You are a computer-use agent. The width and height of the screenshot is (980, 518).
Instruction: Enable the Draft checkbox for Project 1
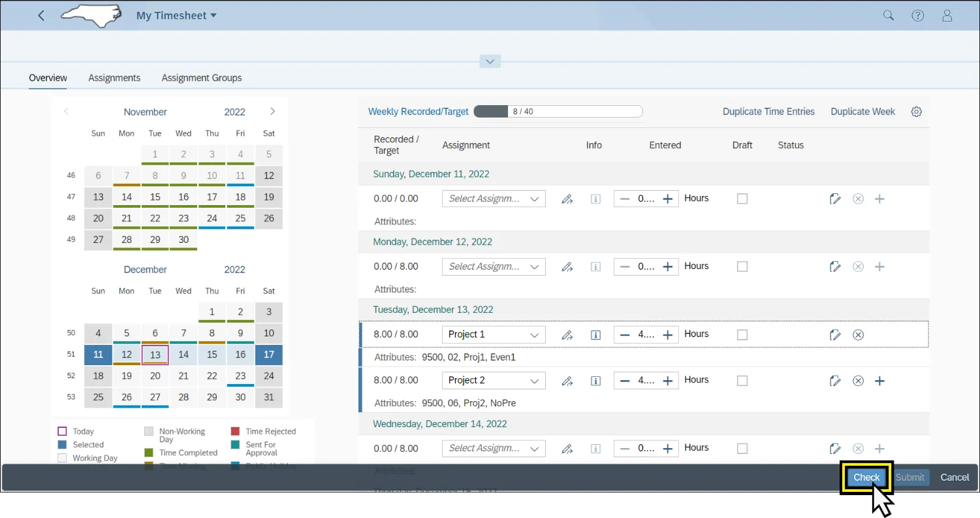pos(742,334)
